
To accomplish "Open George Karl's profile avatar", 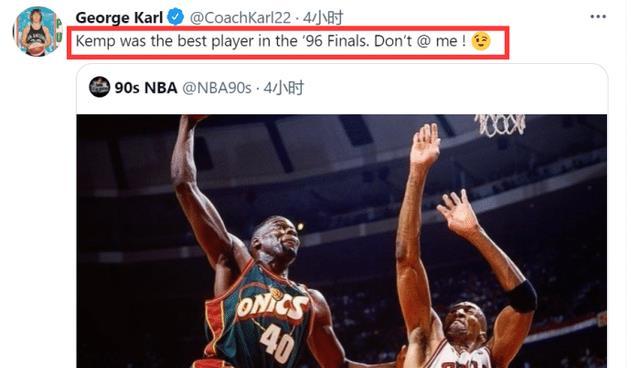I will pyautogui.click(x=37, y=32).
